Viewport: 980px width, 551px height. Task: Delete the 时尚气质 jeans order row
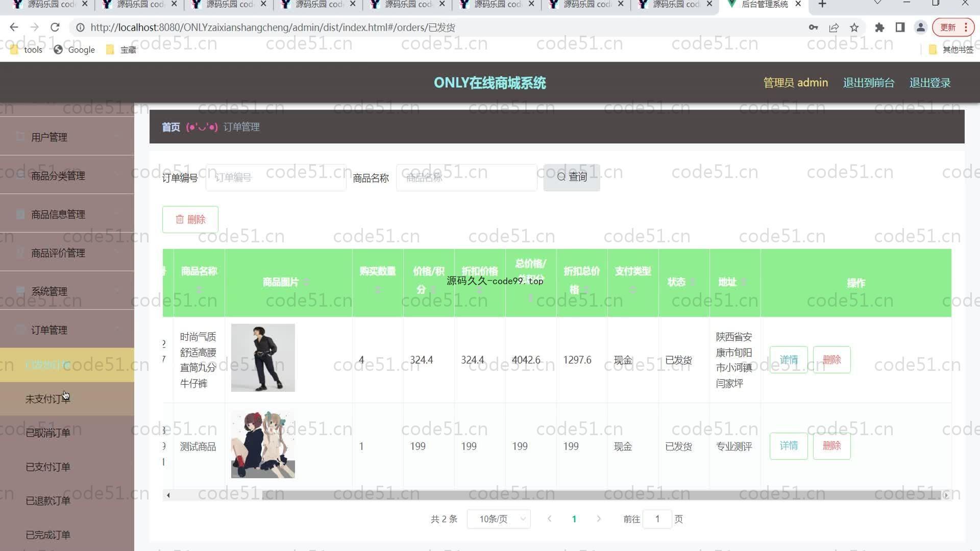click(831, 360)
